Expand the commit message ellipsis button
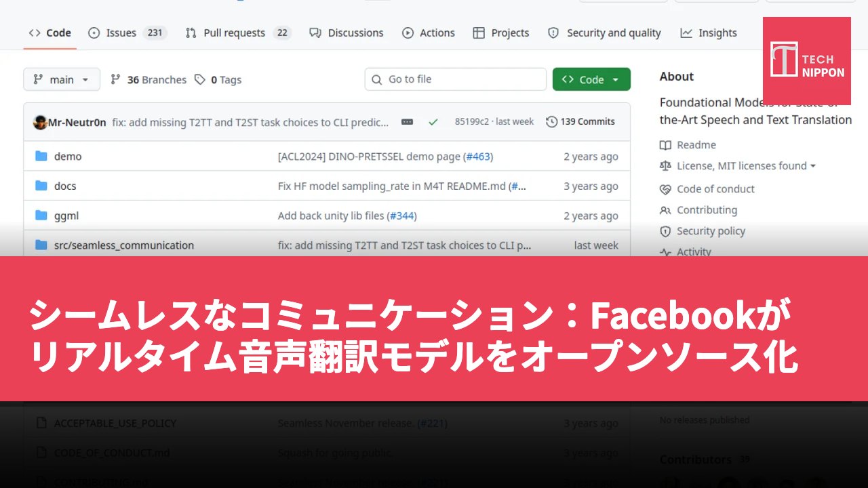The image size is (868, 488). 407,122
